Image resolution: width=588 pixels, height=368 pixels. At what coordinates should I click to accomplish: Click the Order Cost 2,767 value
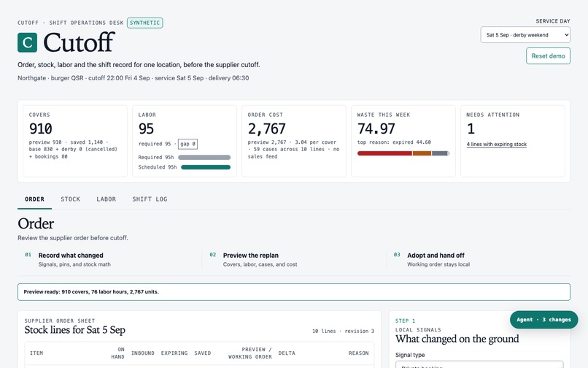[x=266, y=129]
